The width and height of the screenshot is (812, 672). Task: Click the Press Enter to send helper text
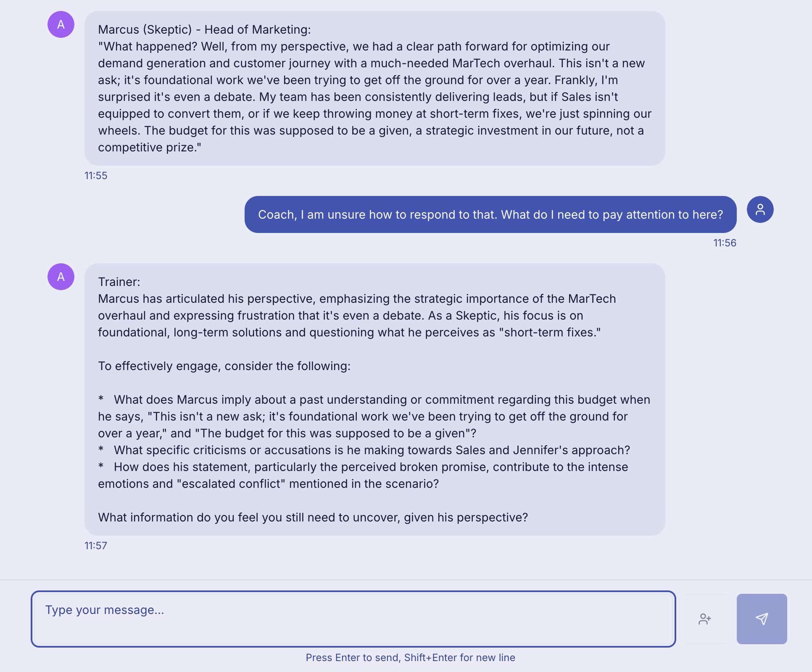pyautogui.click(x=410, y=658)
